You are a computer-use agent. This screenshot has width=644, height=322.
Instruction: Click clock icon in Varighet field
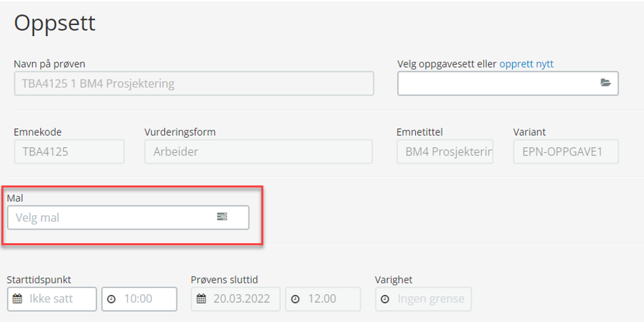click(385, 299)
